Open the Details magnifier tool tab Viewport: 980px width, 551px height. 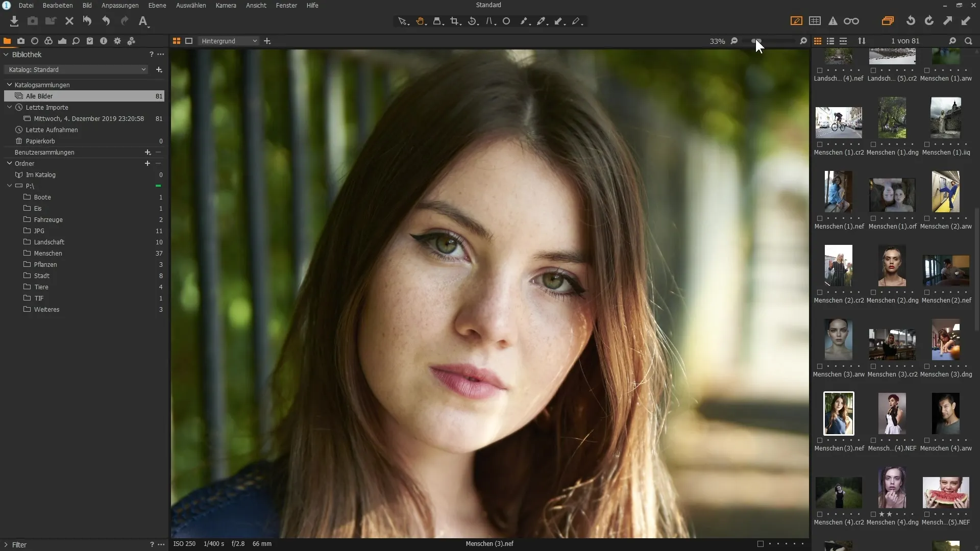76,41
